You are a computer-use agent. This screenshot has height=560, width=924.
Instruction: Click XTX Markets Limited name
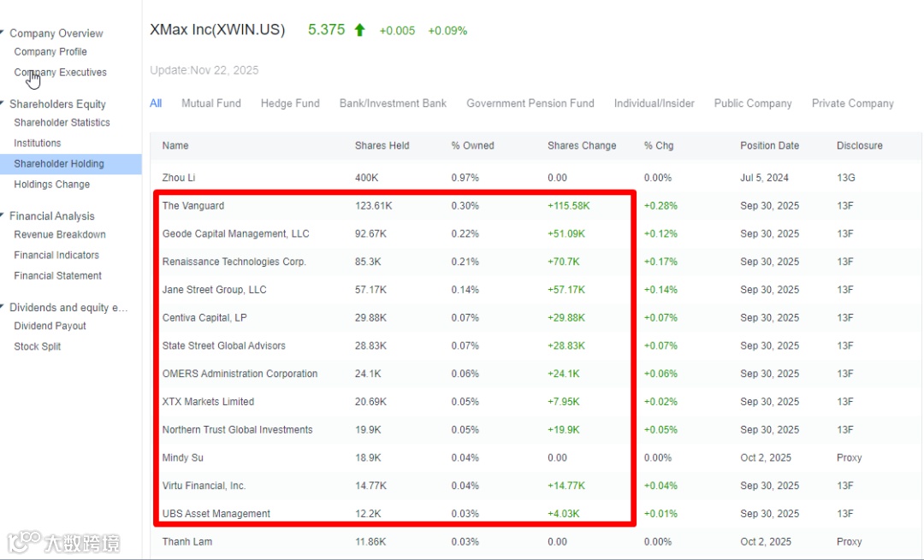[x=208, y=402]
